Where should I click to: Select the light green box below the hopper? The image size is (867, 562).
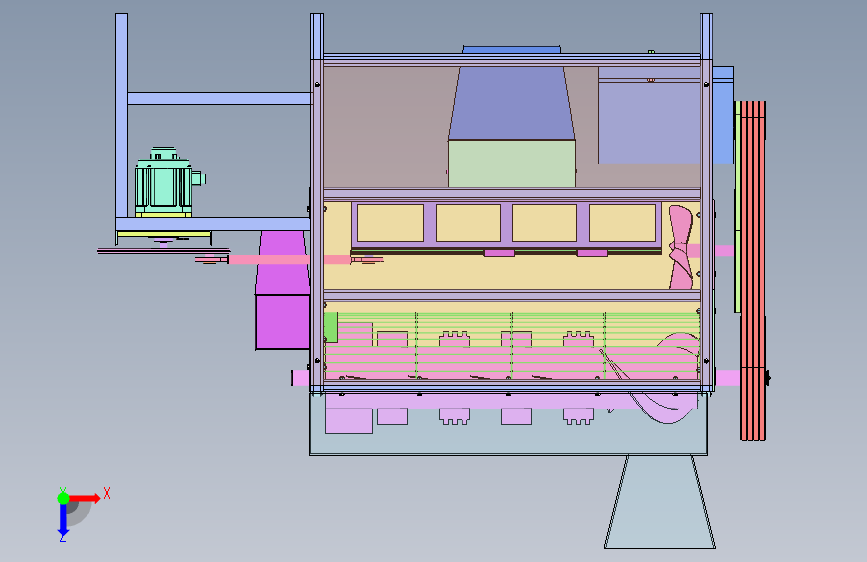pos(511,163)
